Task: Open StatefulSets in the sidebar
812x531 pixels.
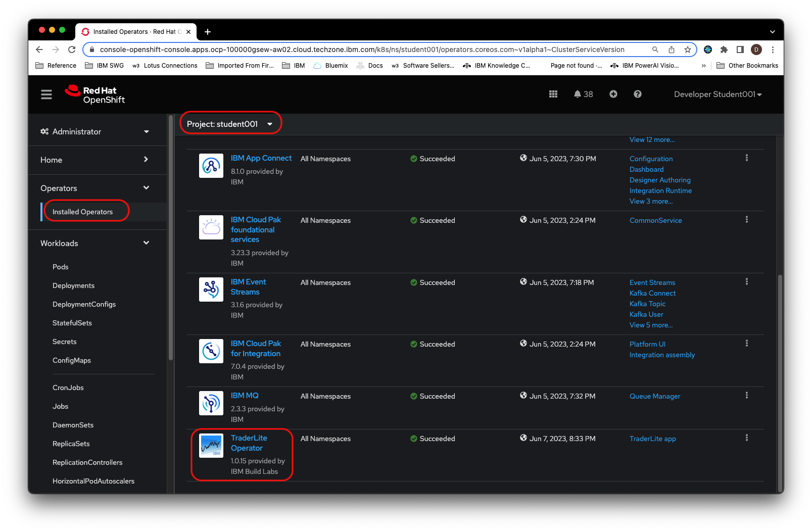Action: (72, 323)
